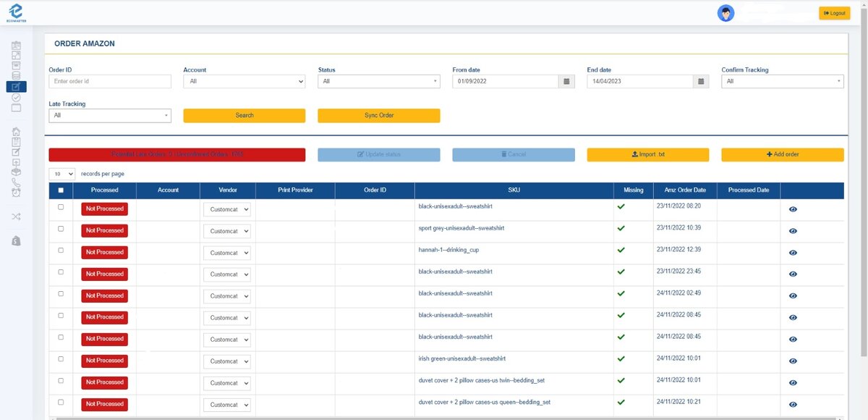Click the Logout button
The height and width of the screenshot is (420, 868).
[835, 13]
